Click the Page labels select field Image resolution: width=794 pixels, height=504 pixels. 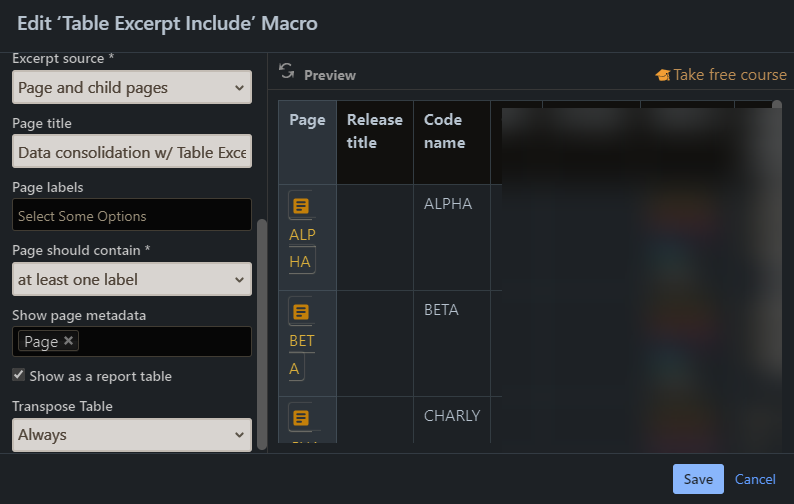tap(132, 215)
